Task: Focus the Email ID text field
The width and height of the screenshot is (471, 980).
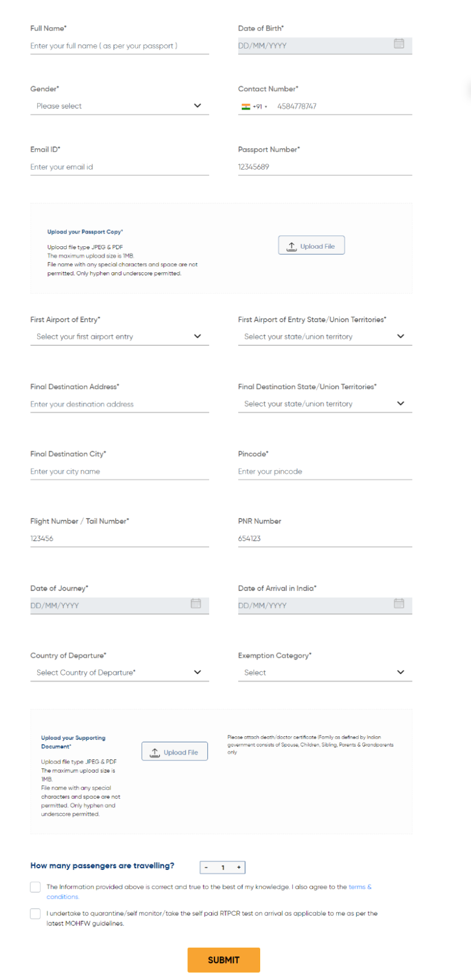Action: (x=119, y=167)
